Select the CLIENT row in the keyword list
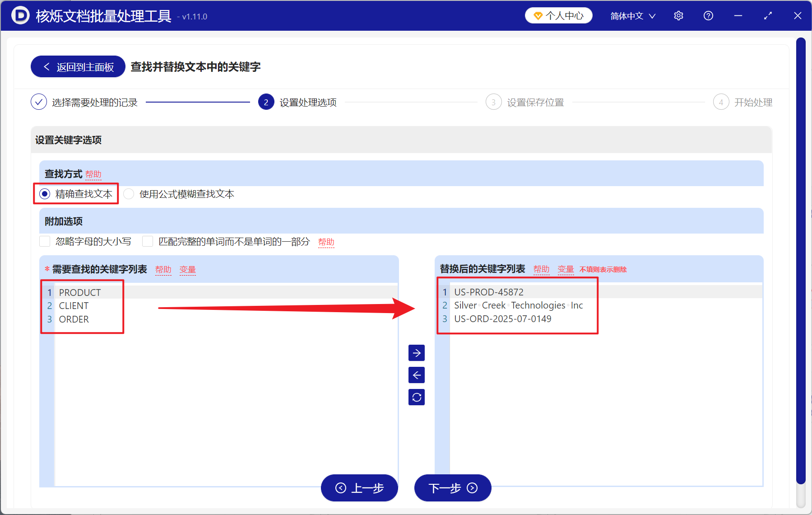This screenshot has width=812, height=515. 74,305
